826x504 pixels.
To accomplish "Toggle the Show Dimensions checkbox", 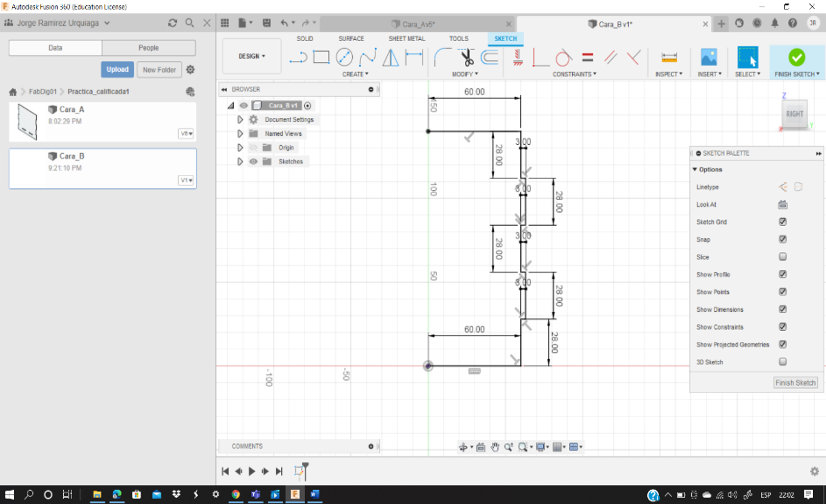I will coord(783,309).
